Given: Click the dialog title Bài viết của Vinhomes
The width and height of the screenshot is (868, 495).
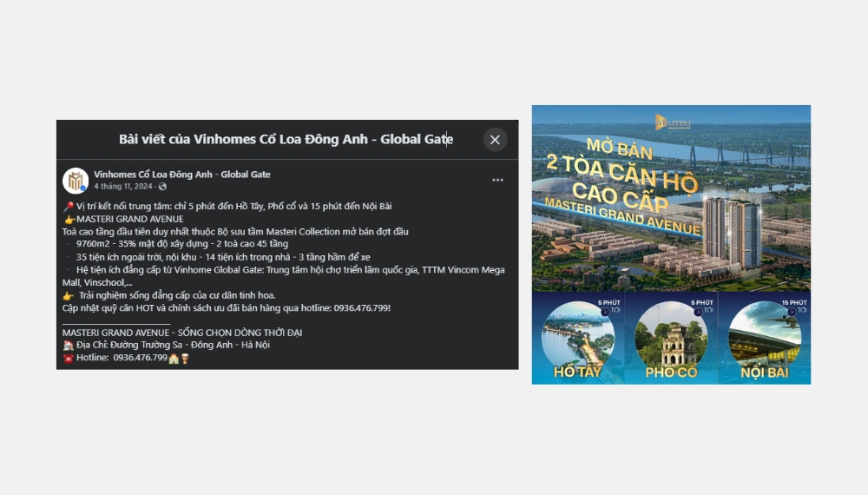Looking at the screenshot, I should tap(286, 140).
